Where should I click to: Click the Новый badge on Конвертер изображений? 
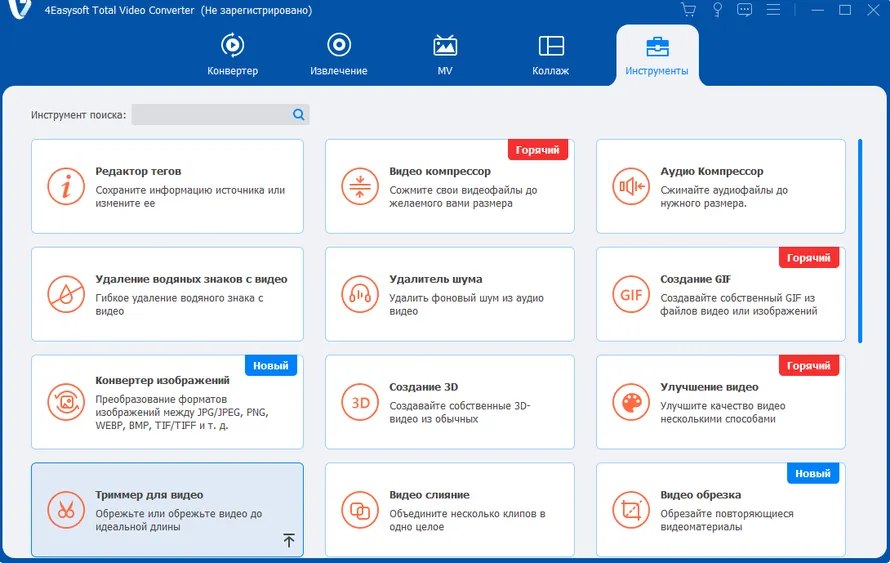[x=271, y=365]
